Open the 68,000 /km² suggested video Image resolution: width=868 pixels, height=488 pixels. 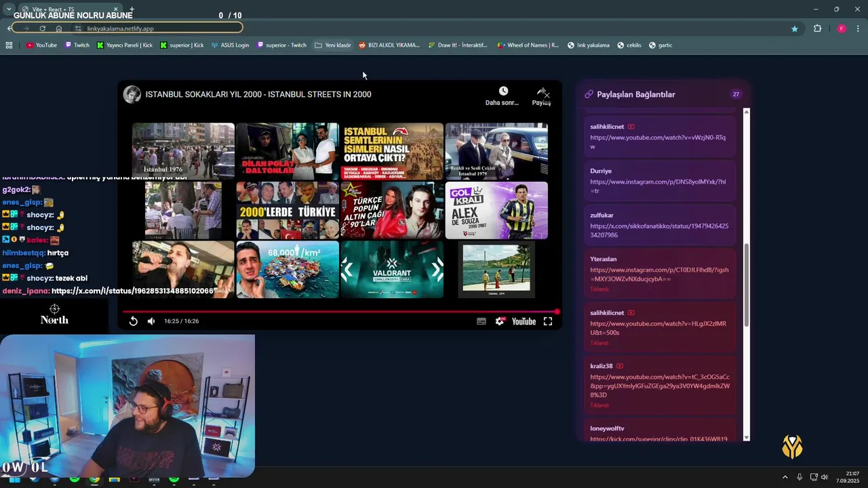coord(288,269)
